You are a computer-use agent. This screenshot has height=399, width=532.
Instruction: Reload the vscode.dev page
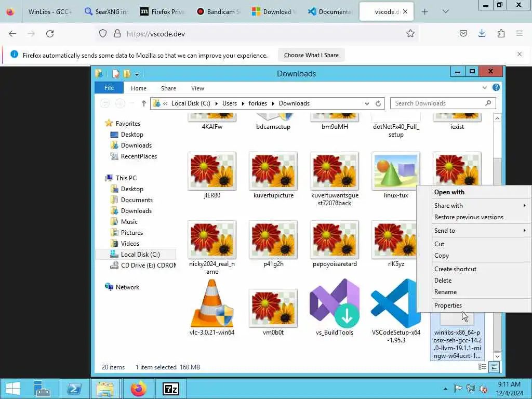50,34
